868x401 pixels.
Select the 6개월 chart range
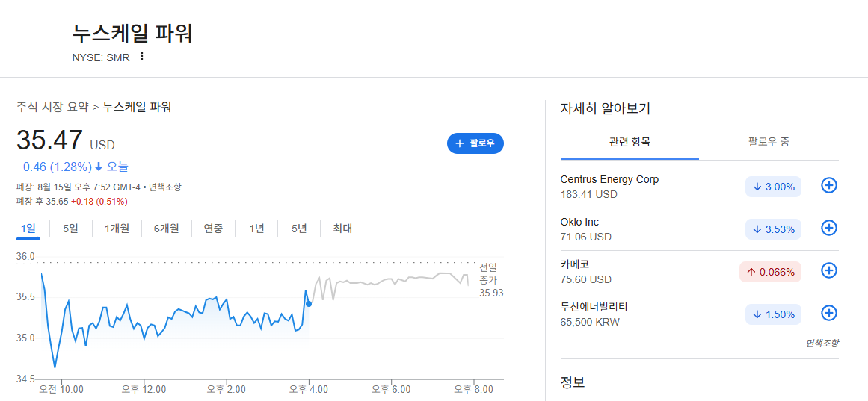point(166,228)
